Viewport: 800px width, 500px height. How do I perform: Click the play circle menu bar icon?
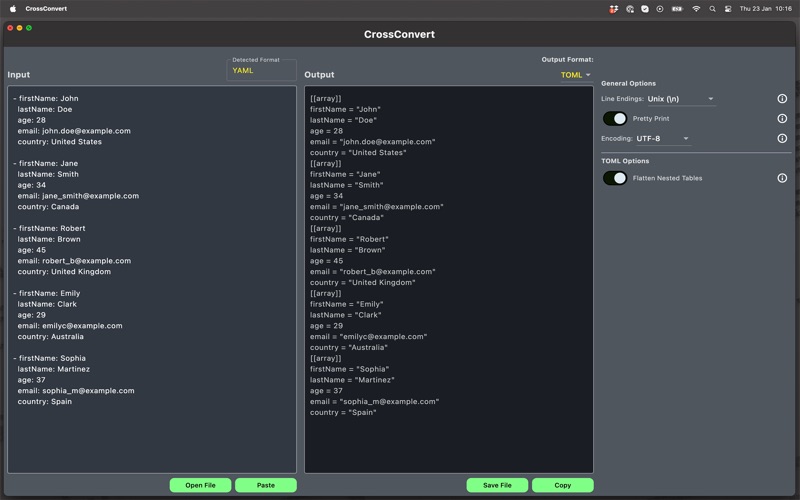[x=660, y=9]
